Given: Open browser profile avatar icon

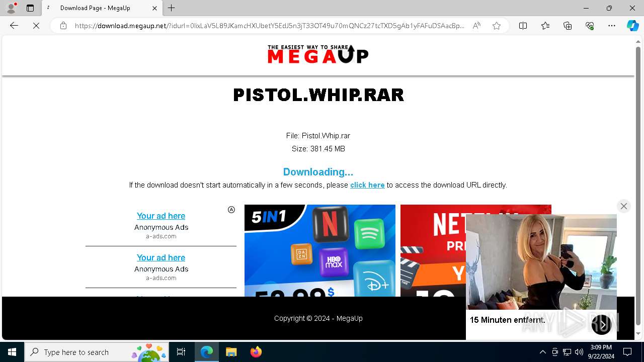Looking at the screenshot, I should pyautogui.click(x=11, y=8).
